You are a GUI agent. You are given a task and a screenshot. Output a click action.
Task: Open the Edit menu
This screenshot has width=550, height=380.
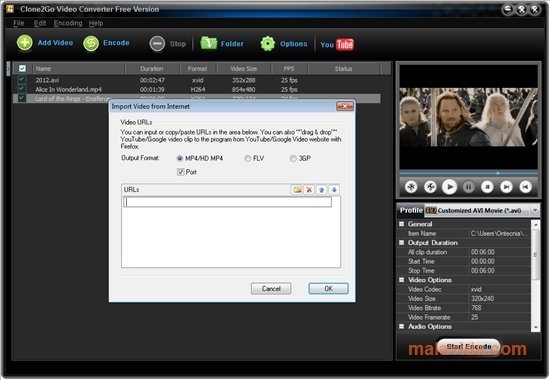40,23
